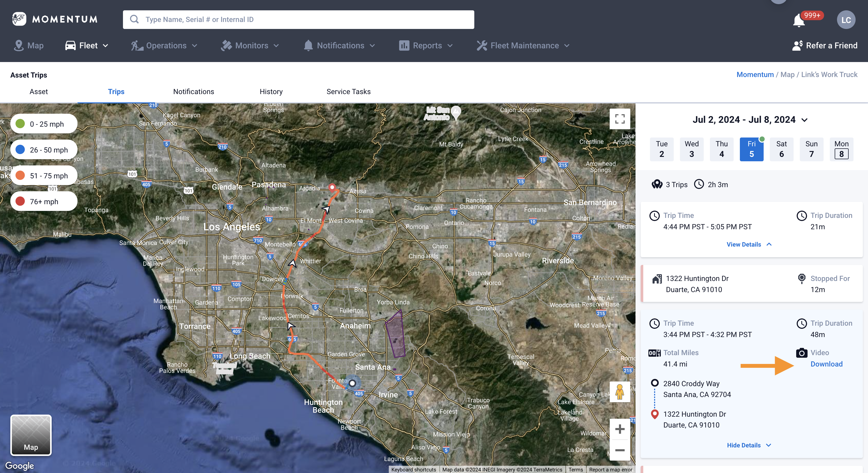Click the Download link for trip video
The width and height of the screenshot is (868, 473).
[826, 364]
